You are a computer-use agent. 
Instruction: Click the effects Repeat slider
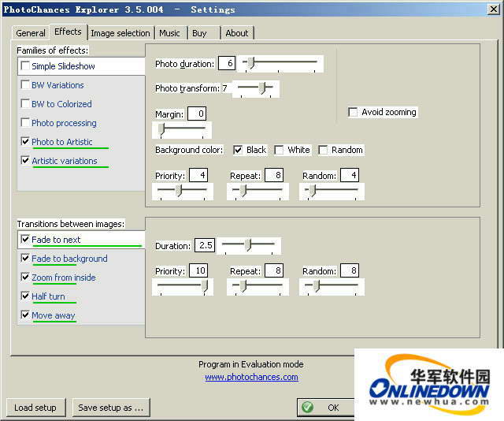258,192
